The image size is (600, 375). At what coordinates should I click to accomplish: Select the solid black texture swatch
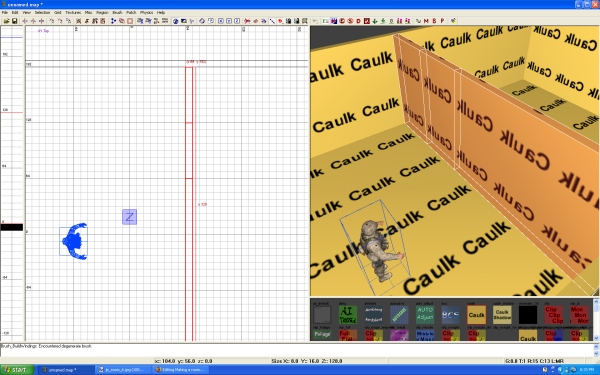(x=528, y=315)
